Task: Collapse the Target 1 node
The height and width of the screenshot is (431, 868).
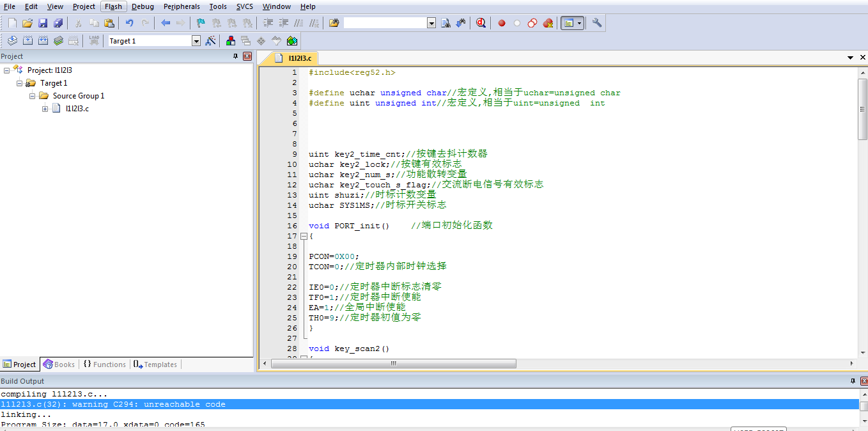Action: click(20, 83)
